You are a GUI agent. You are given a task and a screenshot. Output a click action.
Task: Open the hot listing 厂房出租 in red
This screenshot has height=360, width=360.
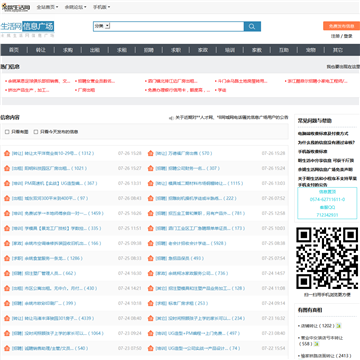point(86,90)
